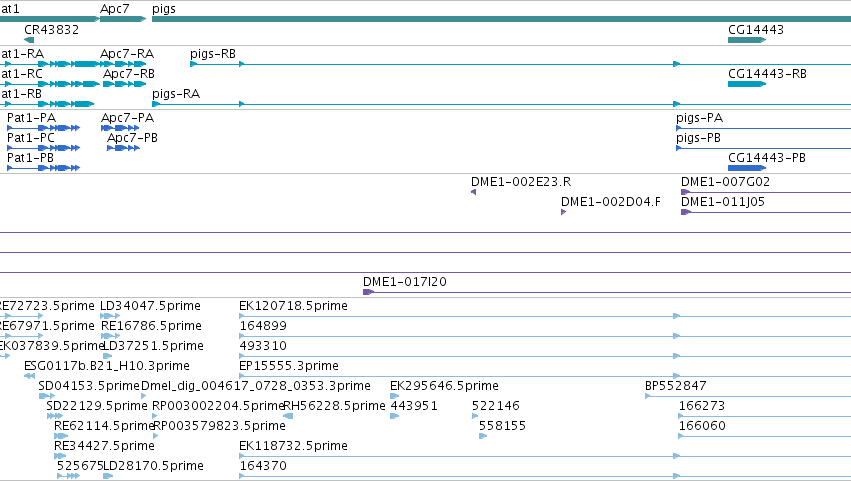Image resolution: width=851 pixels, height=481 pixels.
Task: Select transcript Apc7-RA label
Action: [127, 53]
